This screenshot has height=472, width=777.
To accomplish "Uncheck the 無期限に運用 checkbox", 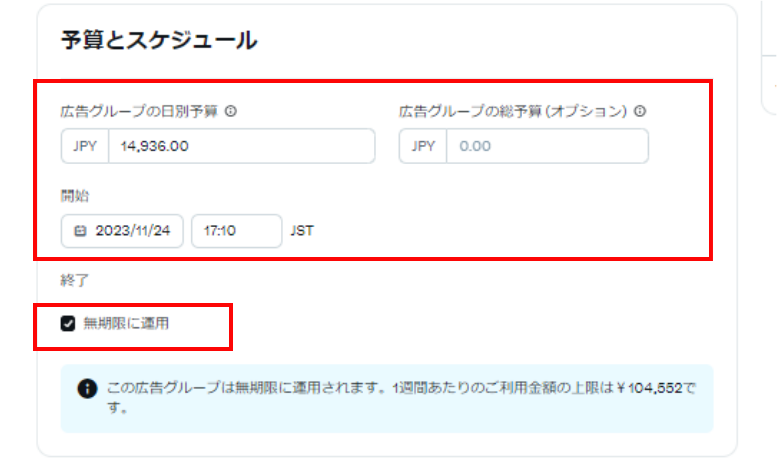I will point(68,323).
